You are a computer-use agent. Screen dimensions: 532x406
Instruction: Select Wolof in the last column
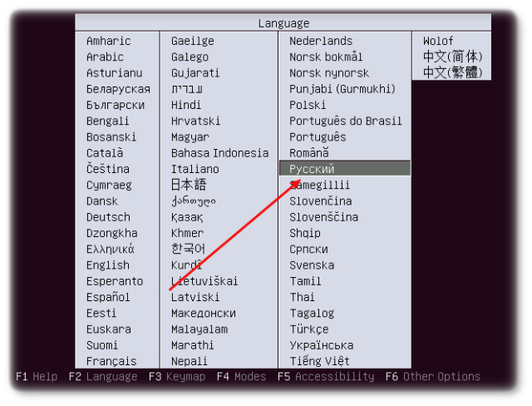[x=438, y=41]
